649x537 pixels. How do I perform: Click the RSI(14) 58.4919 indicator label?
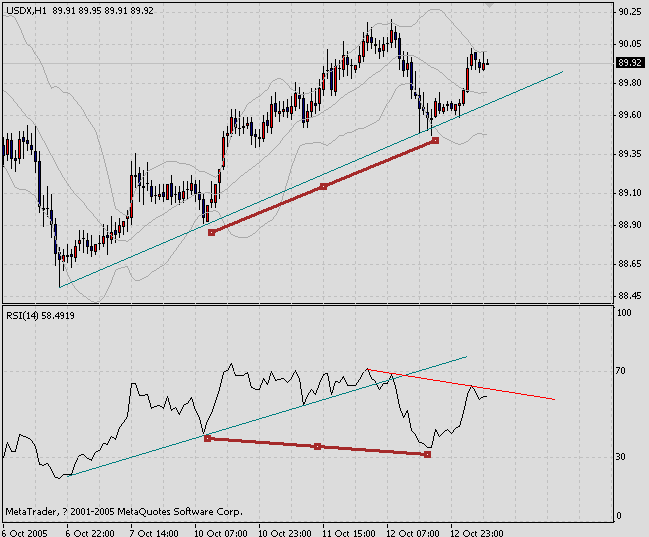[40, 316]
